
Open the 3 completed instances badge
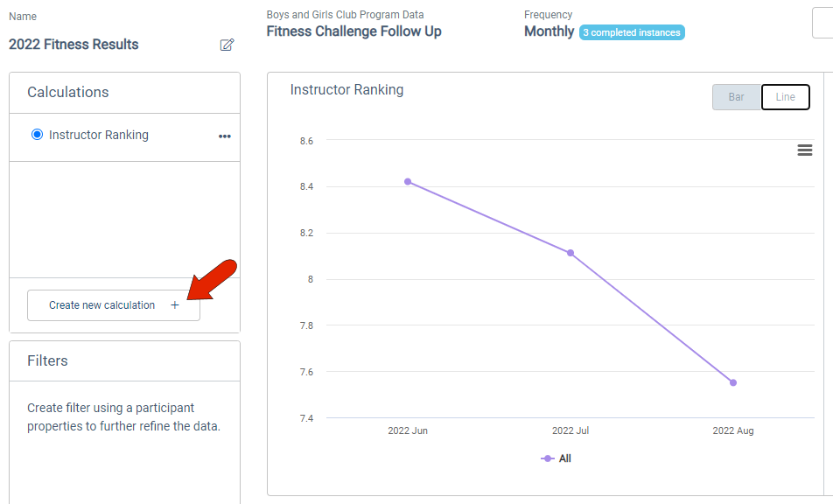pyautogui.click(x=632, y=32)
